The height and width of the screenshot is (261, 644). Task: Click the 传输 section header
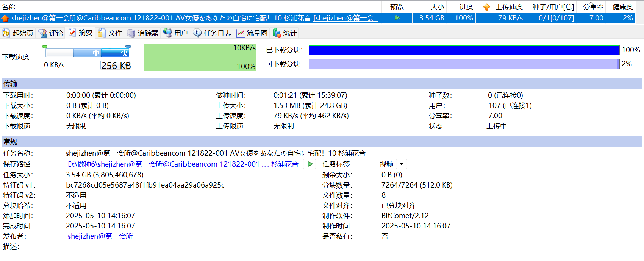[322, 84]
